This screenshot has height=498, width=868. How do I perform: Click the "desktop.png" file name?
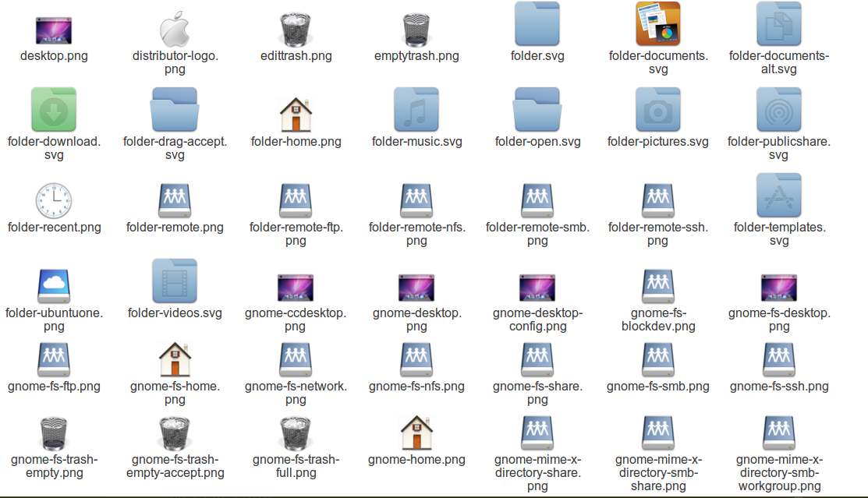click(x=55, y=56)
